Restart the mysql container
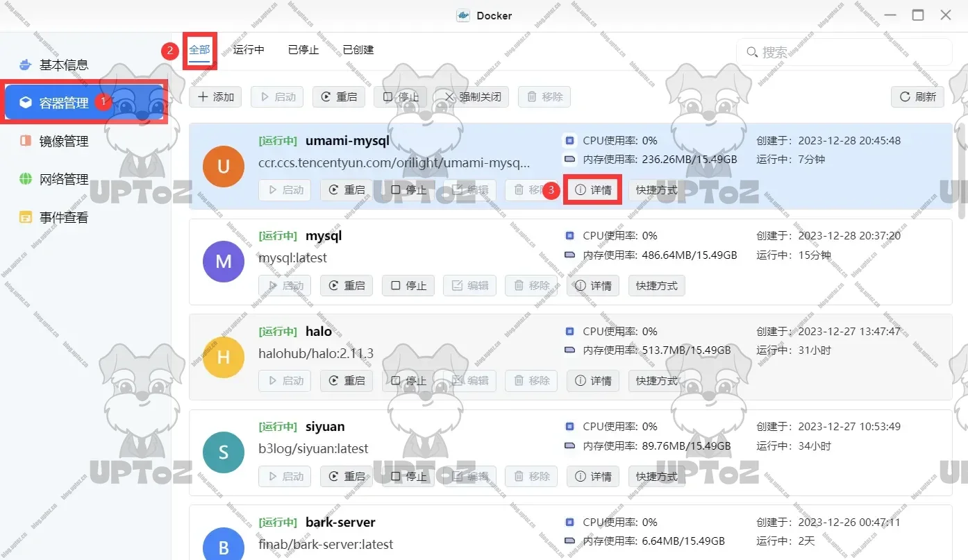This screenshot has height=560, width=968. [347, 285]
